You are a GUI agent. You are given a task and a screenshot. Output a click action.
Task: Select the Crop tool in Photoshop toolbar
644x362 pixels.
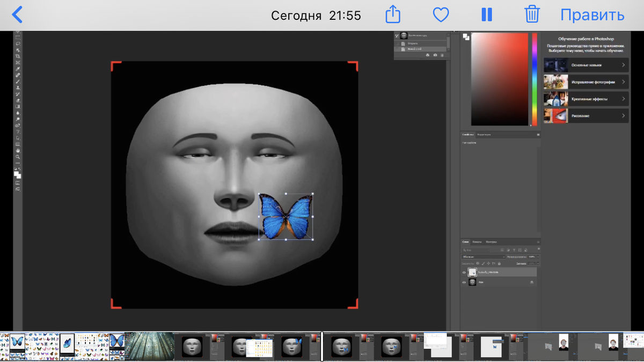pos(18,56)
